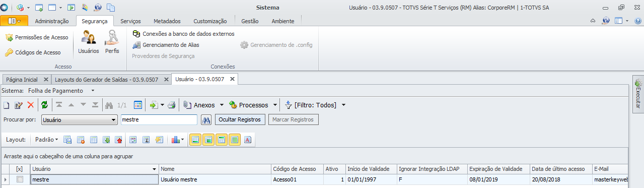This screenshot has height=188, width=644.
Task: Create a new user record with the blank page icon
Action: point(7,105)
